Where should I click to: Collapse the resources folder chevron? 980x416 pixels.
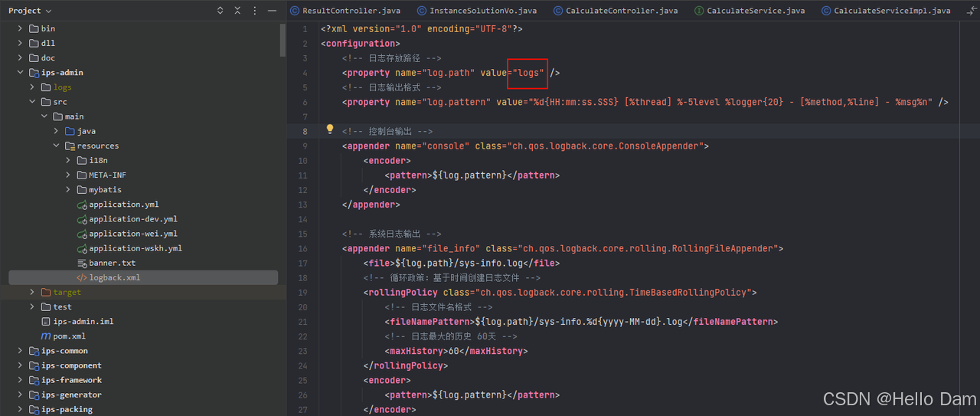click(x=57, y=146)
